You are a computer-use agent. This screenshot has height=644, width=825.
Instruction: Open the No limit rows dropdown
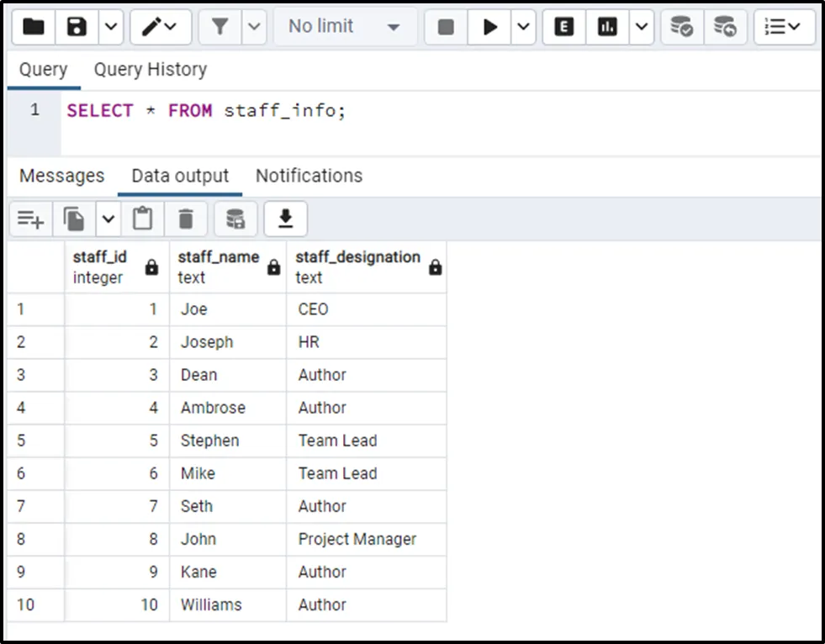pyautogui.click(x=345, y=27)
